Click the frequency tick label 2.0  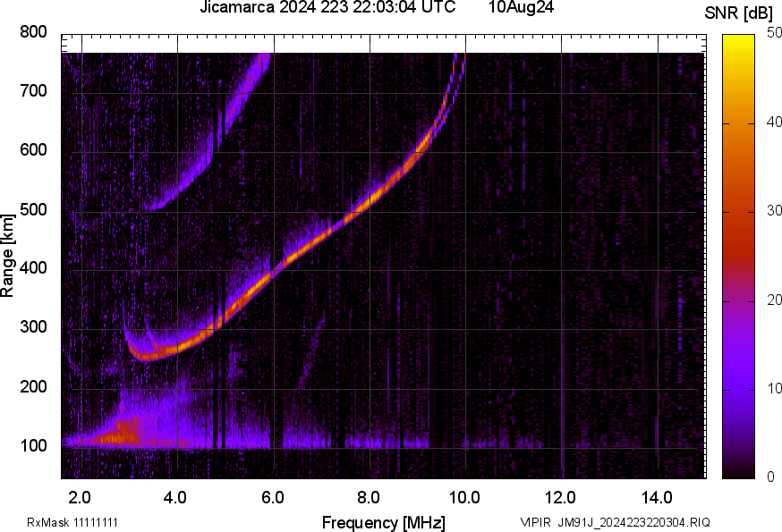(x=80, y=497)
